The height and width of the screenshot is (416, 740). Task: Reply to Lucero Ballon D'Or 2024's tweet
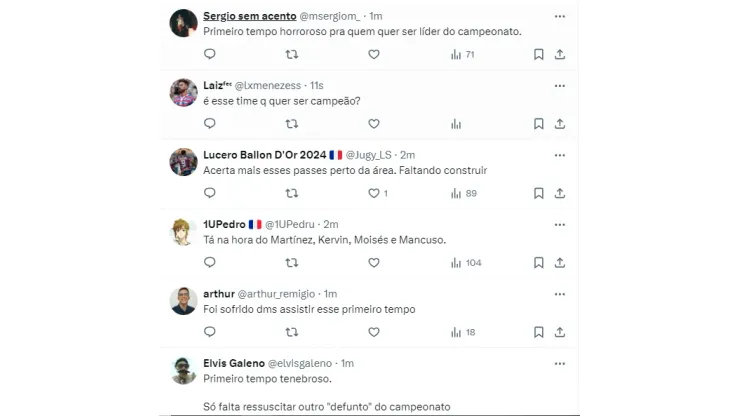(210, 193)
